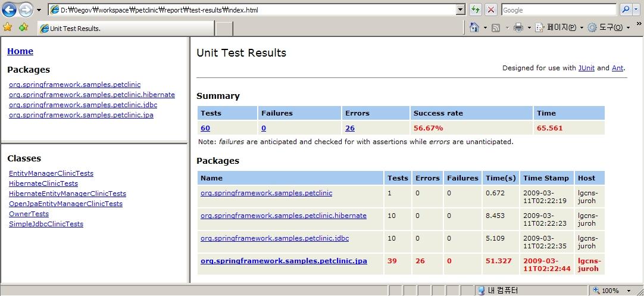Click the search magnifier icon
Screen dimensions: 644x296
pos(626,10)
